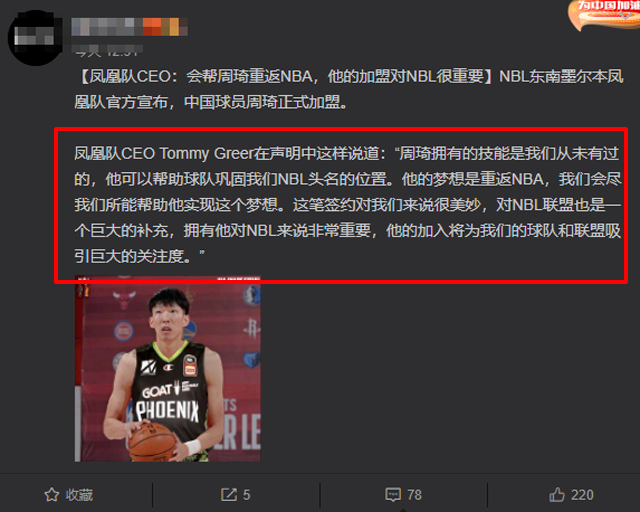The width and height of the screenshot is (640, 512).
Task: Open comments via speech bubble icon
Action: 393,495
